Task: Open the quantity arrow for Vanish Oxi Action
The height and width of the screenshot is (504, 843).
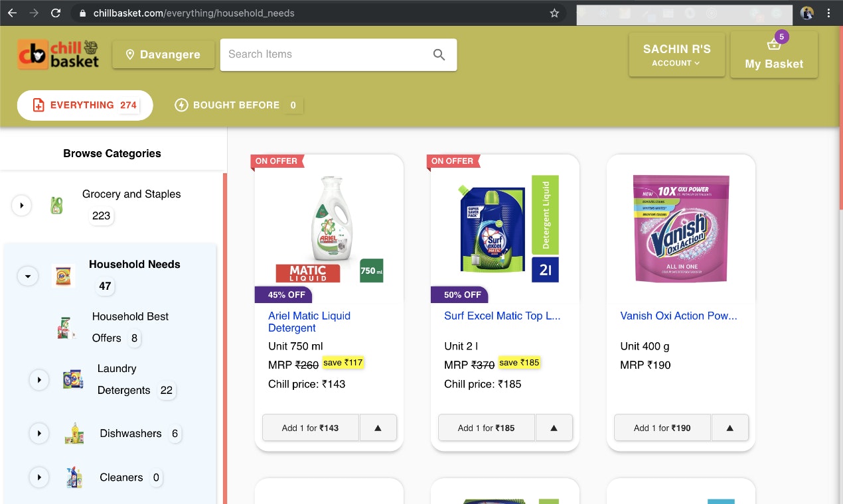Action: [x=729, y=428]
